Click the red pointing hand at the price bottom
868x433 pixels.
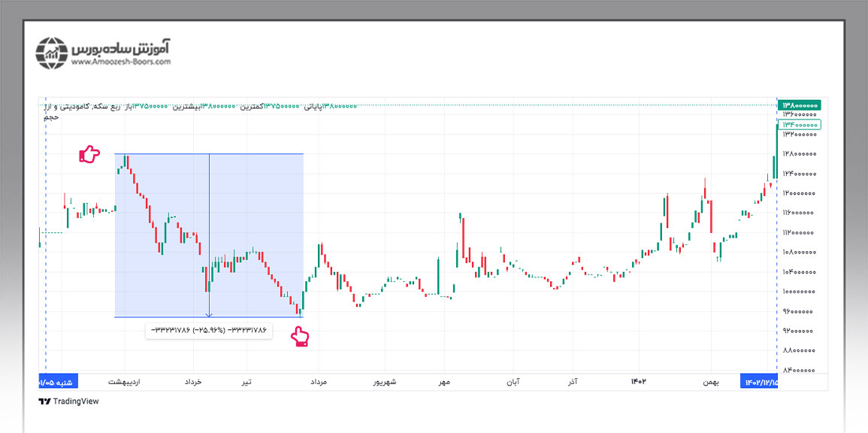301,338
